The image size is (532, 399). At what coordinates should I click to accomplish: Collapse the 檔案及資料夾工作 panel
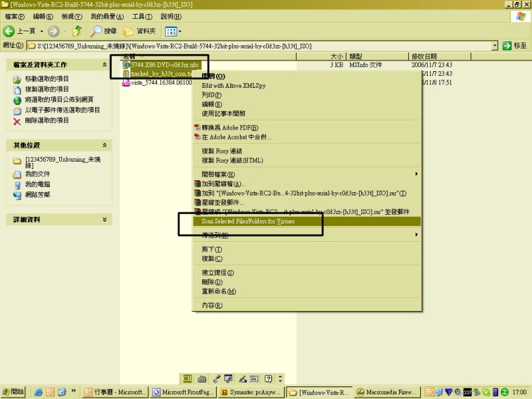click(x=104, y=65)
